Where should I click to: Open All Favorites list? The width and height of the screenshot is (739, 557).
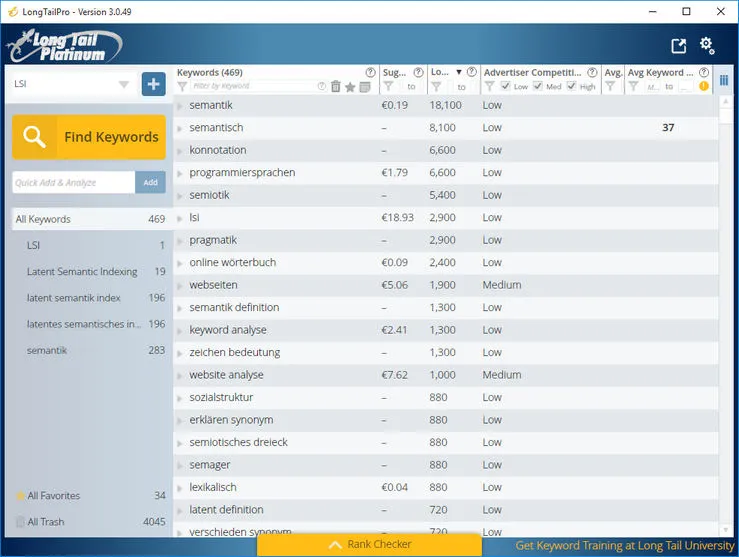(x=90, y=496)
